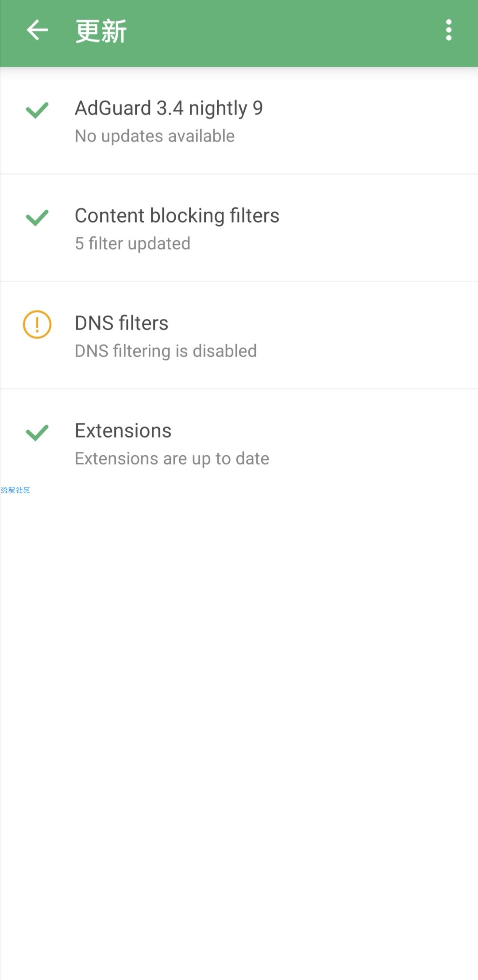Tap the '5 filter updated' status text
This screenshot has height=980, width=478.
tap(133, 244)
